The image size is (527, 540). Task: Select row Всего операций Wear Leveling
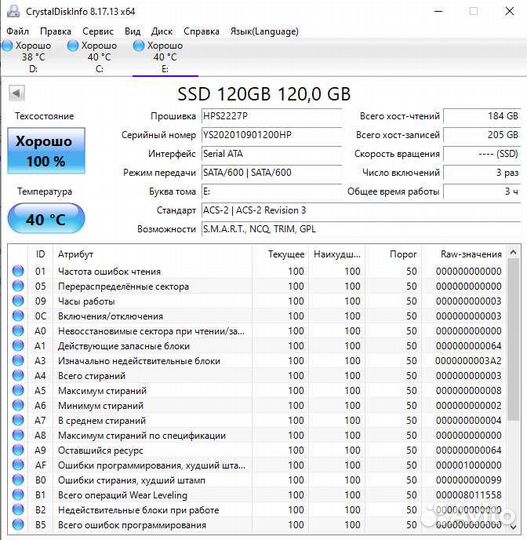257,495
